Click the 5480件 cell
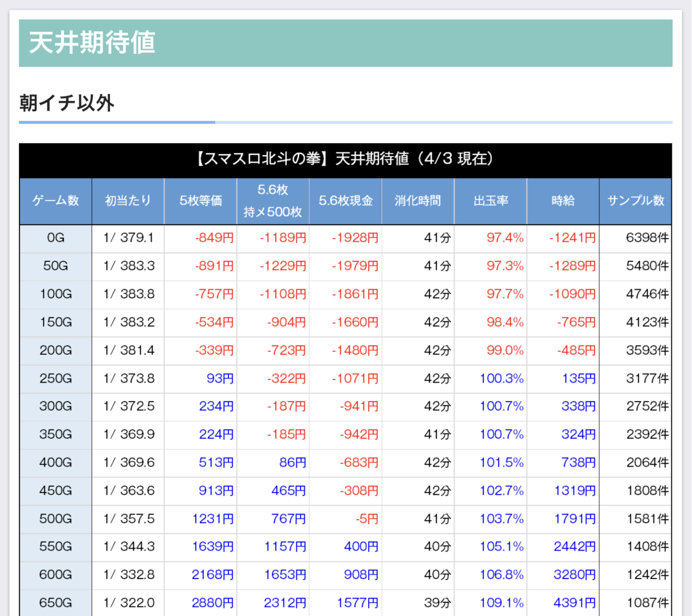 (x=635, y=266)
